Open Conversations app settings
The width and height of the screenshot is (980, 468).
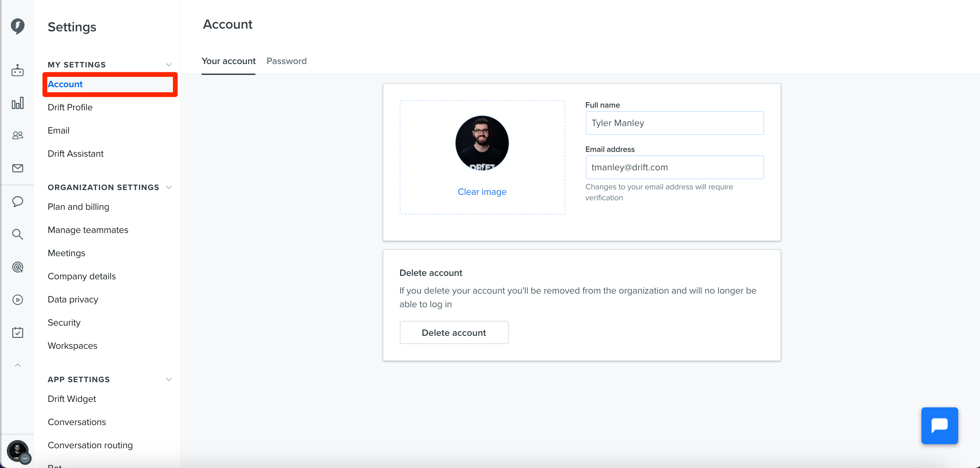pos(77,422)
